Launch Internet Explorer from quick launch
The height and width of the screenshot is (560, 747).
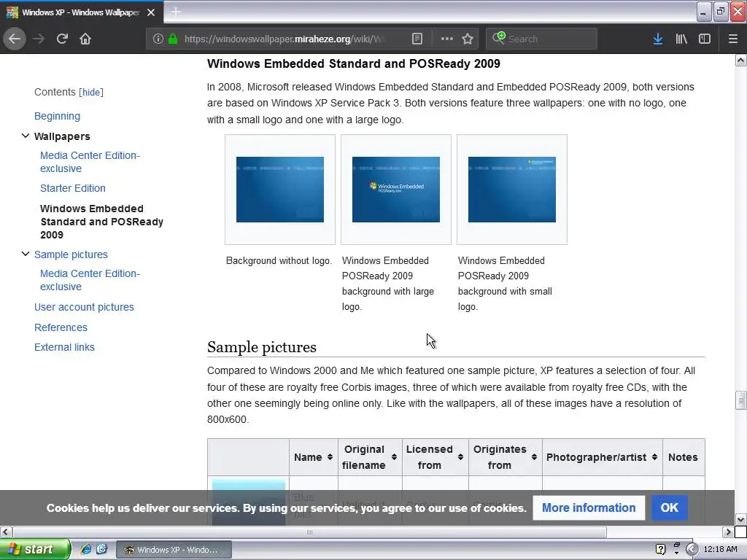point(86,549)
